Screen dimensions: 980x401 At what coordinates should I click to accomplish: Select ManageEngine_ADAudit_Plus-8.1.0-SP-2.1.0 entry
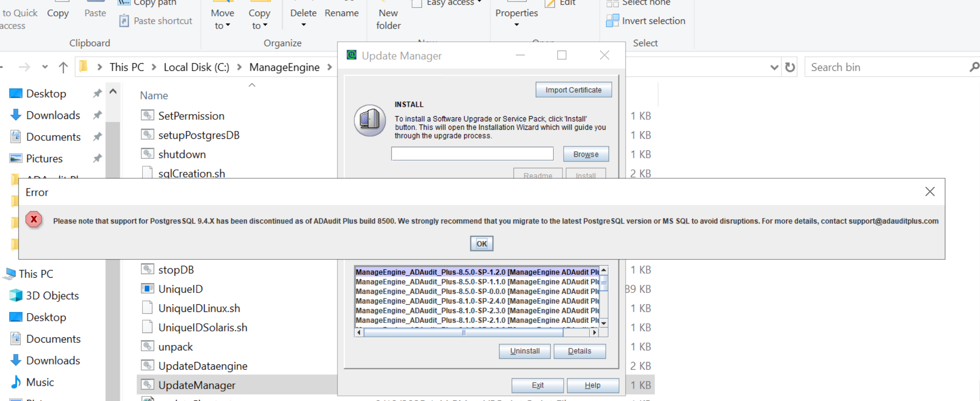[x=477, y=320]
